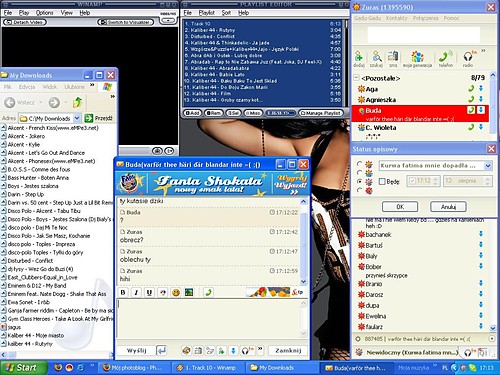Select Kaliber 44 - Film track in playlist
This screenshot has height=375, width=500.
click(262, 94)
